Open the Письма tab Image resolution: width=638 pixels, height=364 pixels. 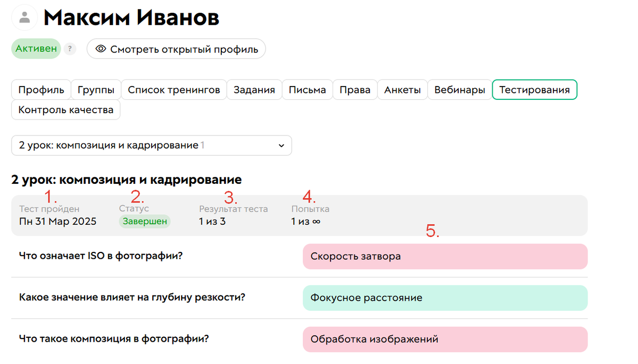click(307, 89)
